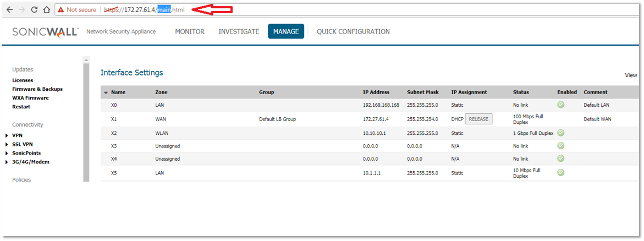Screen dimensions: 644x241
Task: Click Default LB Group cell
Action: pyautogui.click(x=278, y=119)
